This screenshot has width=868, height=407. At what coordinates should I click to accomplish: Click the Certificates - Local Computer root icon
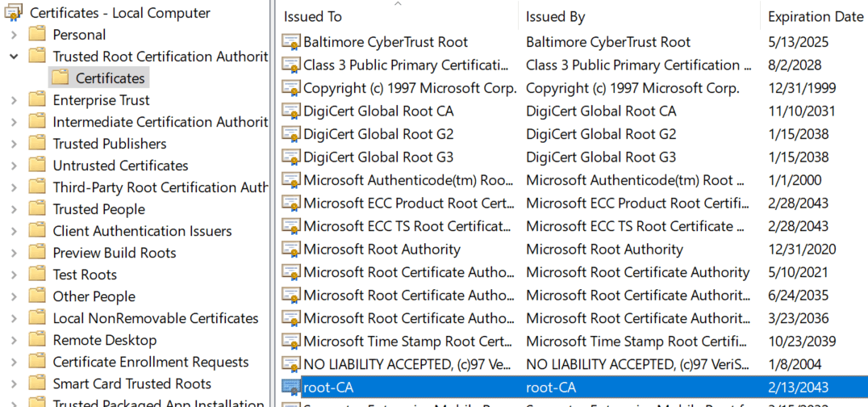(x=14, y=13)
